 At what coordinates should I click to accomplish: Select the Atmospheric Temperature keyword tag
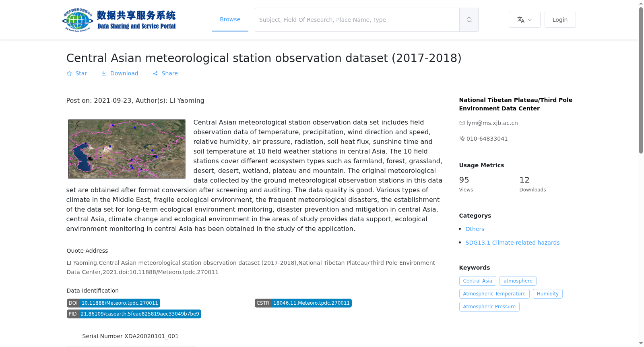point(494,294)
